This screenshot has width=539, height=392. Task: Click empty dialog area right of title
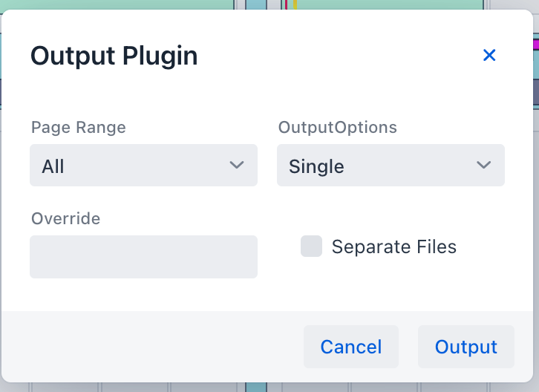click(334, 56)
